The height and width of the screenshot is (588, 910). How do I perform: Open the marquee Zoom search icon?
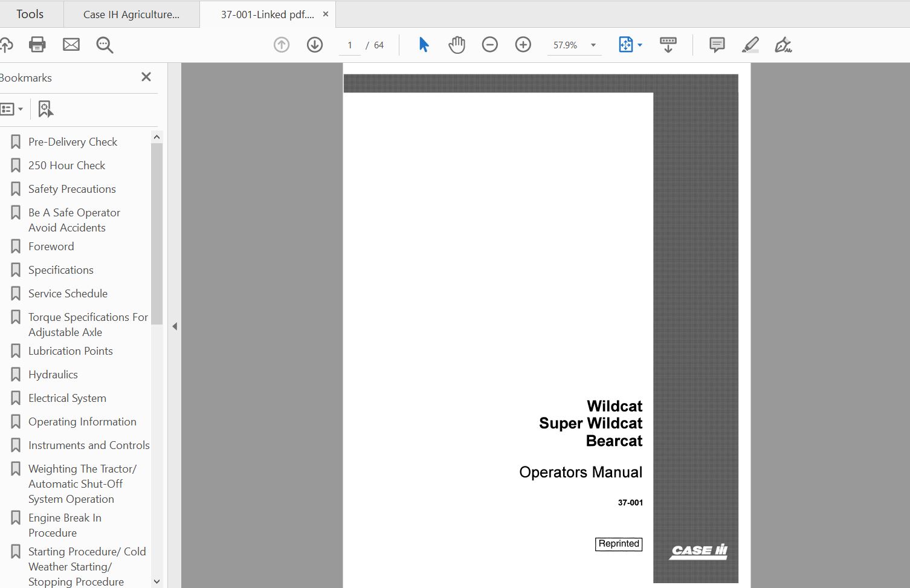[x=104, y=44]
